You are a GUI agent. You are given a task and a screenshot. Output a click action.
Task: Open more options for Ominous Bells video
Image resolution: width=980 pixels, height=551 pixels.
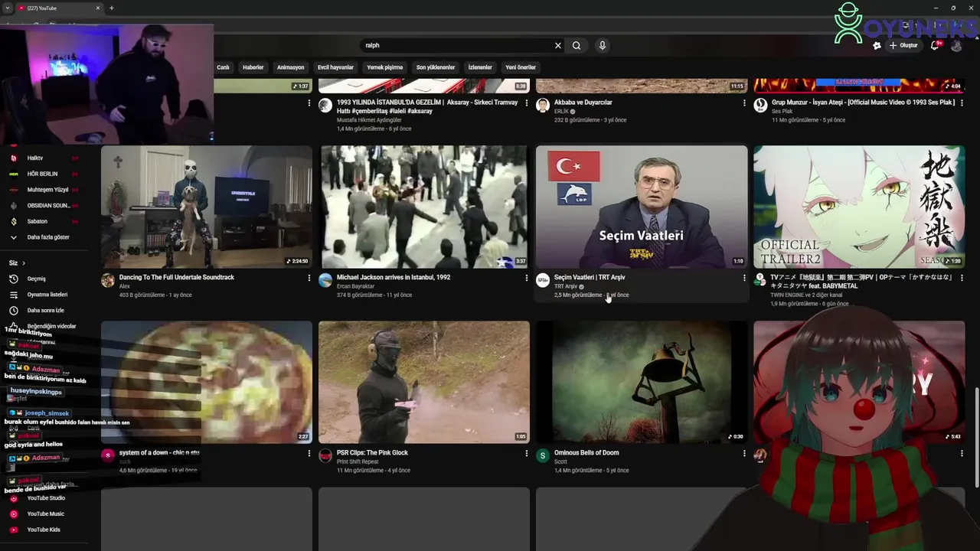pos(744,453)
